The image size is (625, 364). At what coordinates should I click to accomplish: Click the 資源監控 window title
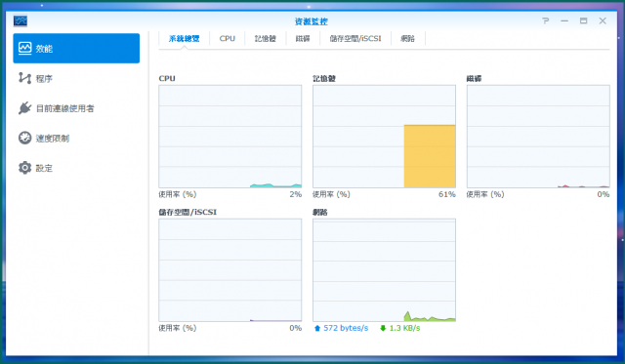(312, 21)
